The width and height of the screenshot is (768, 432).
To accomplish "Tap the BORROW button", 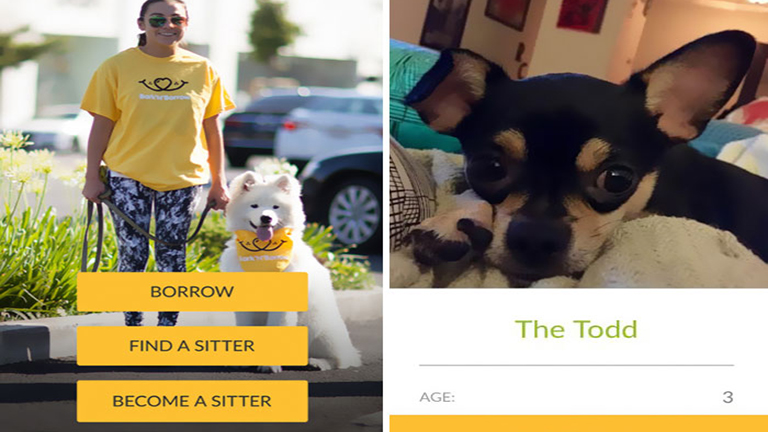I will (x=192, y=291).
